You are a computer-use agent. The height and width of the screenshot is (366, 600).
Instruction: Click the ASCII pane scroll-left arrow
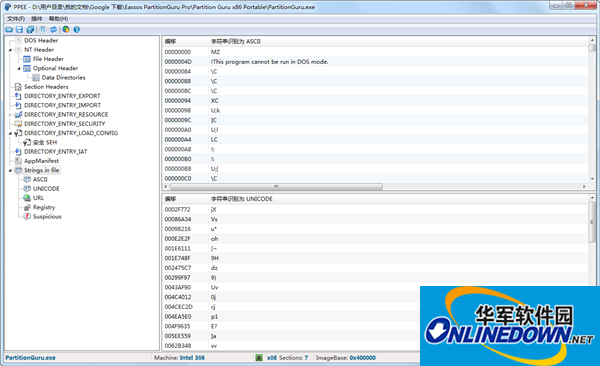pyautogui.click(x=166, y=186)
